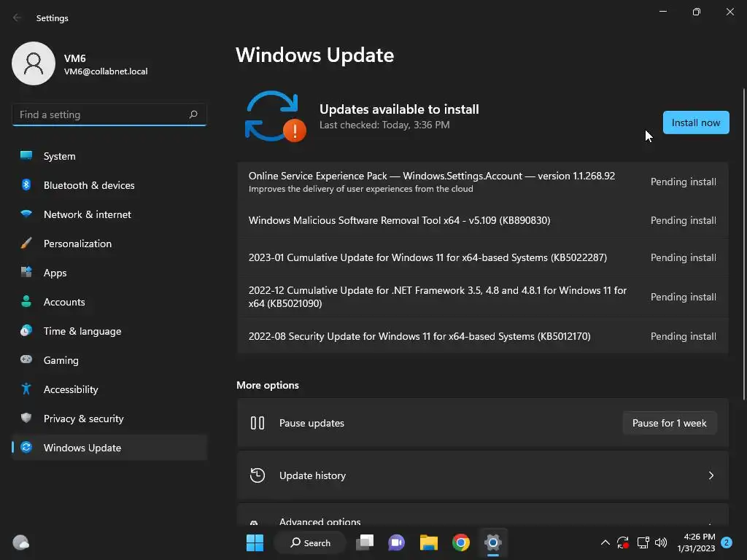Open Network & internet settings
Image resolution: width=747 pixels, height=560 pixels.
pyautogui.click(x=109, y=214)
